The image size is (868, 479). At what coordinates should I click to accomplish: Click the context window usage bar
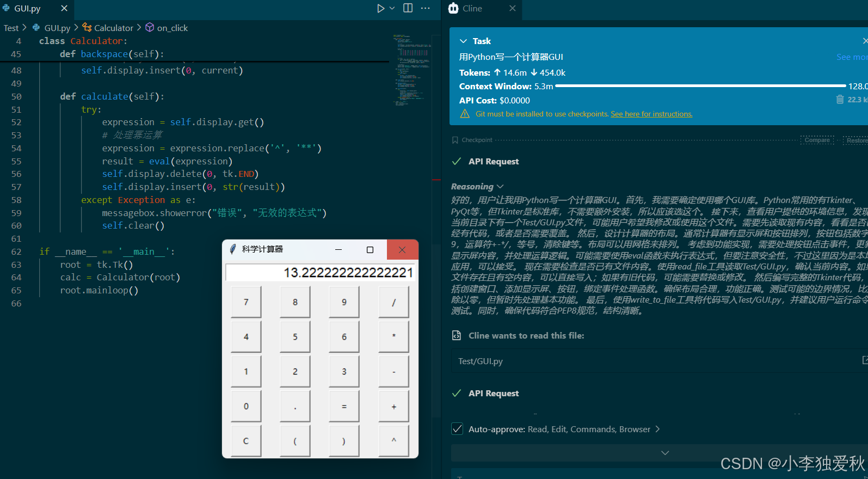(700, 86)
